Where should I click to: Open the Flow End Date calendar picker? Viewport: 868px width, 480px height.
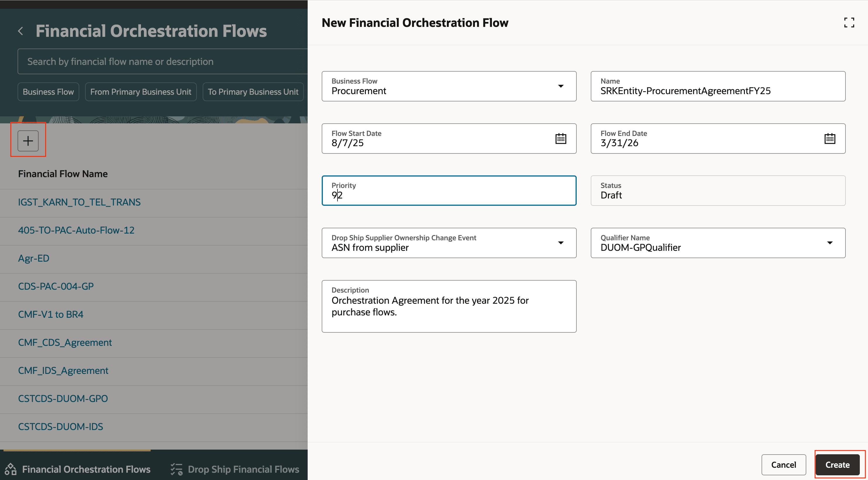829,139
